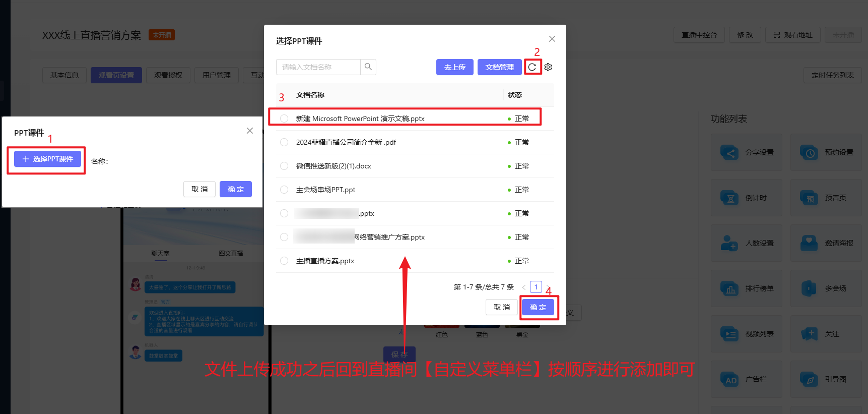Open the 文档管理 document management button
The image size is (868, 414).
499,67
